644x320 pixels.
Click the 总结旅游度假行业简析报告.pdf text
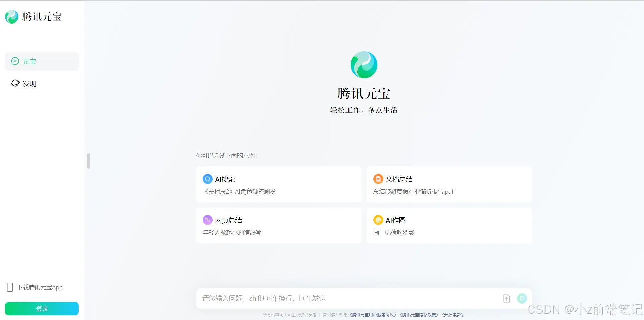click(x=414, y=192)
